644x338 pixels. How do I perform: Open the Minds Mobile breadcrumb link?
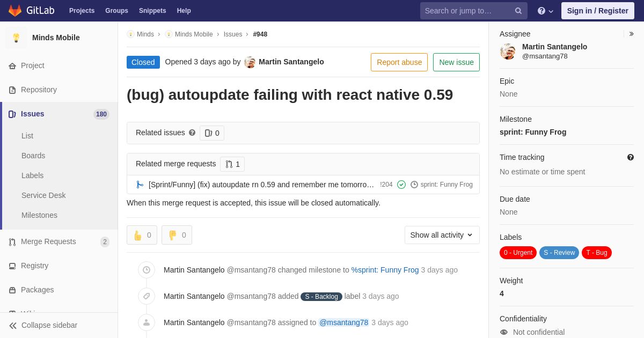point(194,34)
